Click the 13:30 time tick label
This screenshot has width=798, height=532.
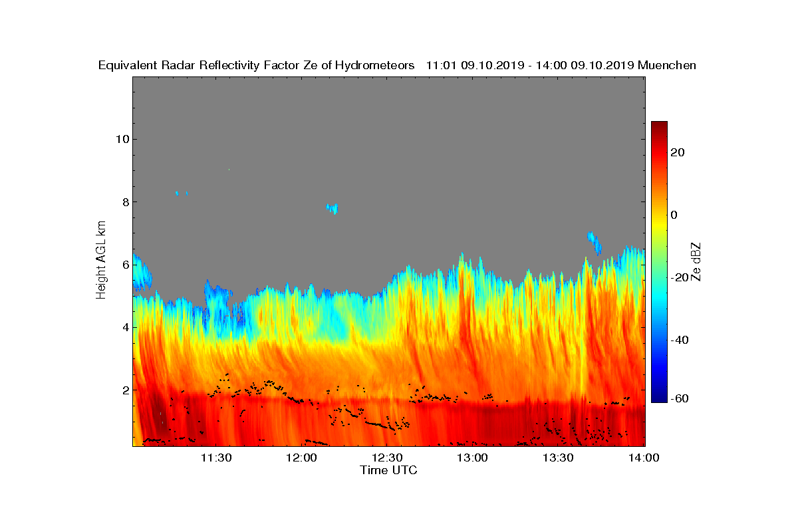558,458
